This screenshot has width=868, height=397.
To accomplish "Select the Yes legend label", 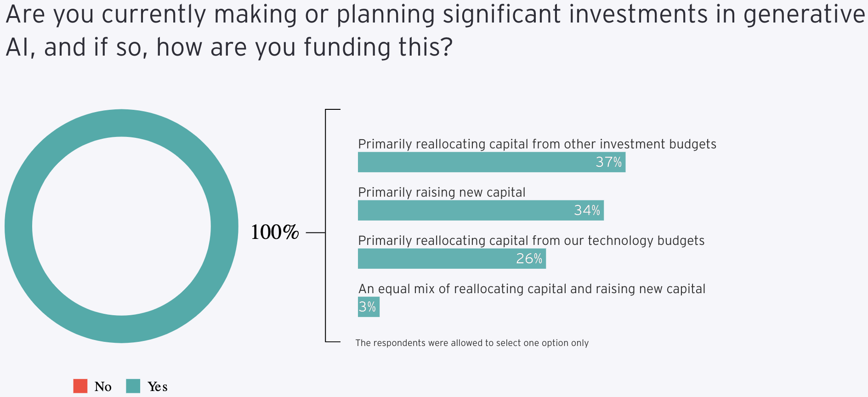I will pyautogui.click(x=157, y=386).
